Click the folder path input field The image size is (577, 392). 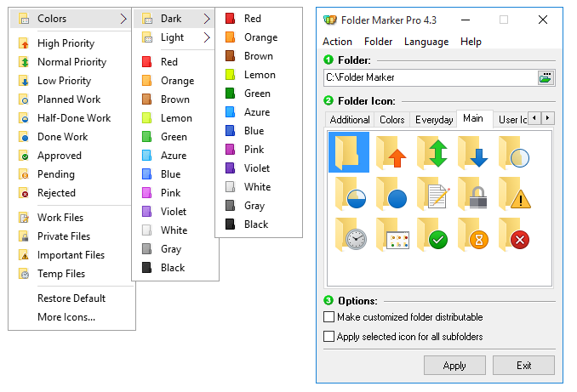pyautogui.click(x=430, y=77)
